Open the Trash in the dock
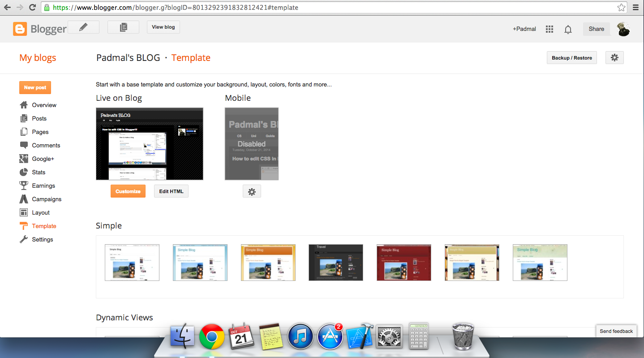This screenshot has width=644, height=358. pyautogui.click(x=464, y=336)
